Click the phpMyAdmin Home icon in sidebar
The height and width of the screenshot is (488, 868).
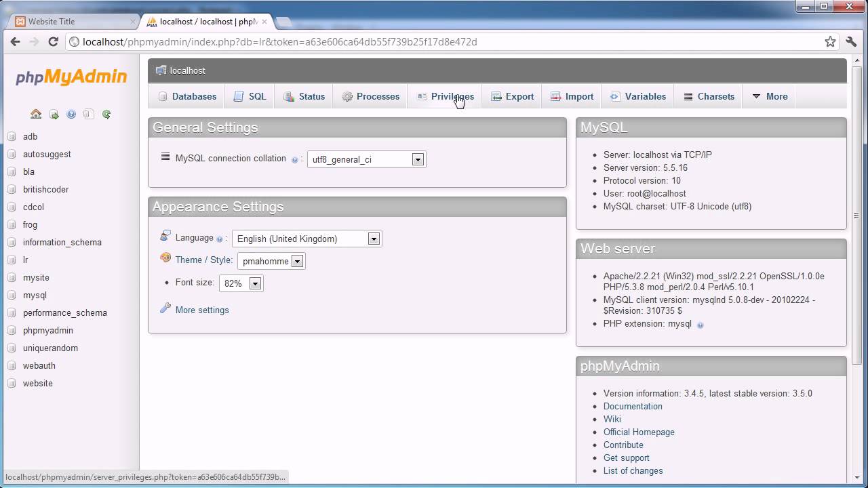coord(36,115)
